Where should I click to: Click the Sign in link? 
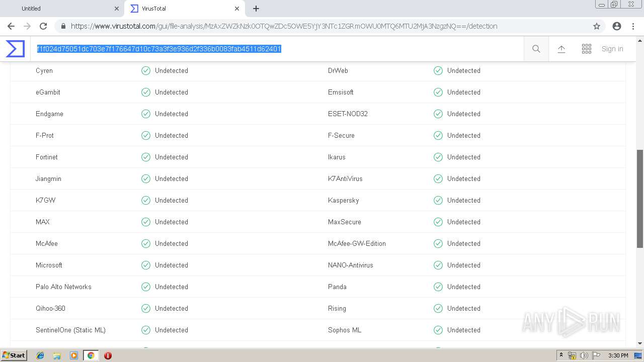pyautogui.click(x=612, y=49)
